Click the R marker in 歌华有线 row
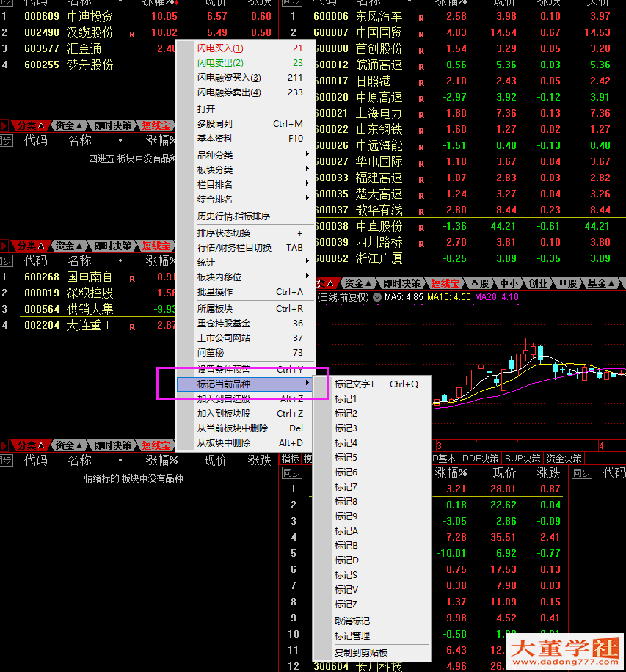Screen dimensions: 626x672 [x=421, y=211]
